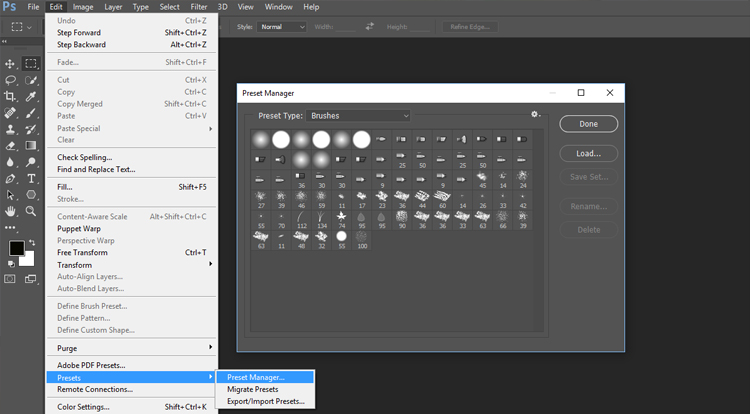Select the History Brush tool

(x=31, y=130)
